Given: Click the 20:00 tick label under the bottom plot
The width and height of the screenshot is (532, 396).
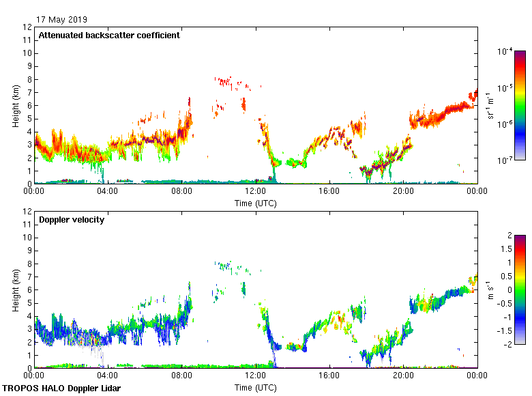Looking at the screenshot, I should click(403, 376).
